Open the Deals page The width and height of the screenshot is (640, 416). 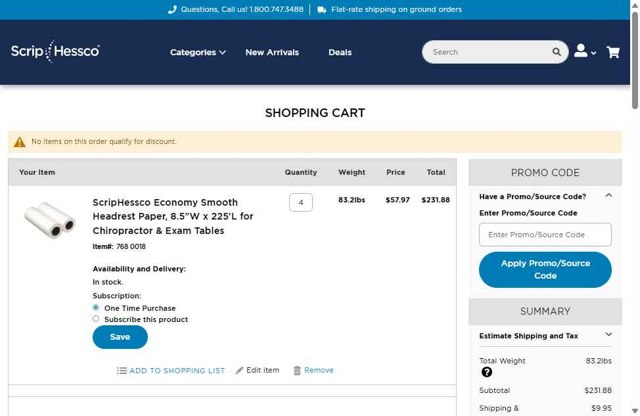pyautogui.click(x=340, y=52)
